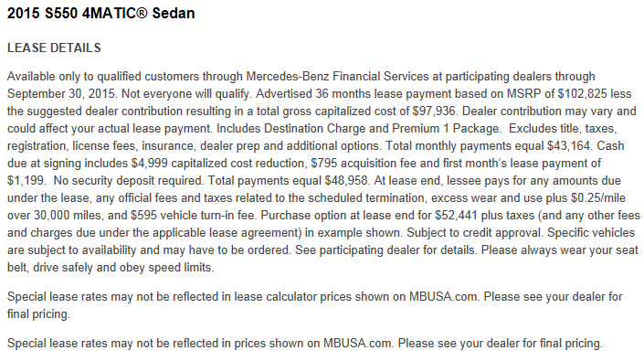Click MBUSA.com in the lease calculator sentence

[443, 296]
